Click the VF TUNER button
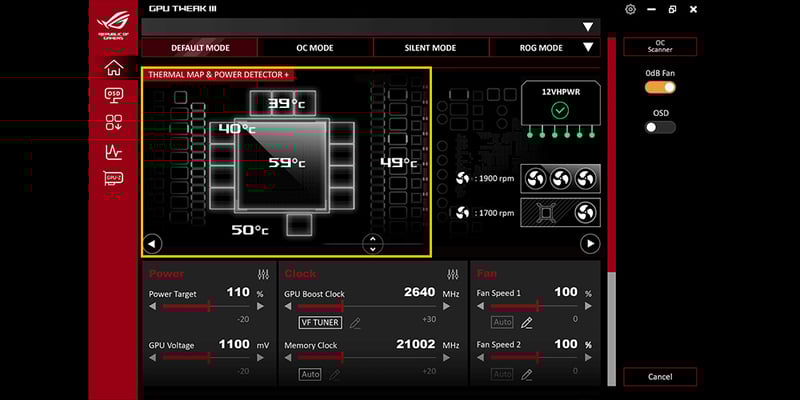This screenshot has width=800, height=400. tap(320, 322)
